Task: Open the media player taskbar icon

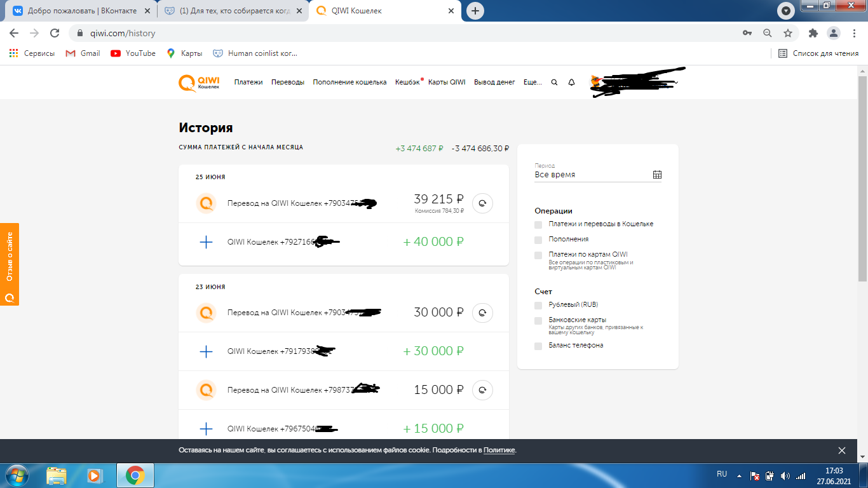Action: click(93, 475)
